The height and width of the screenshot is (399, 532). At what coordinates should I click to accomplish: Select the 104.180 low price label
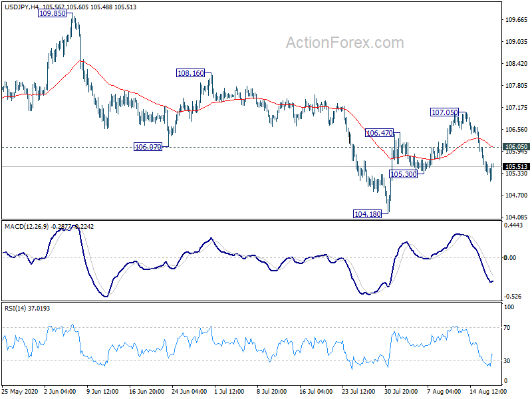pos(368,214)
